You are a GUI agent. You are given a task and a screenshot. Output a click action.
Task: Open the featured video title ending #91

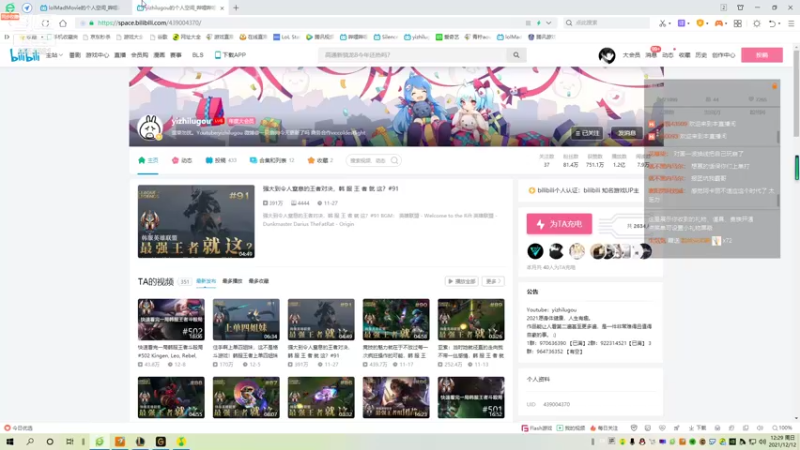point(330,189)
